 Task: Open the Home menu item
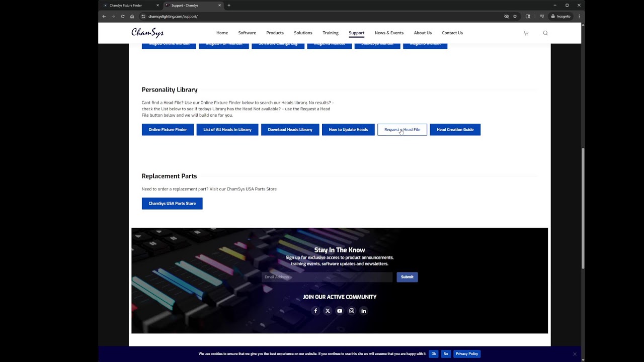tap(222, 33)
